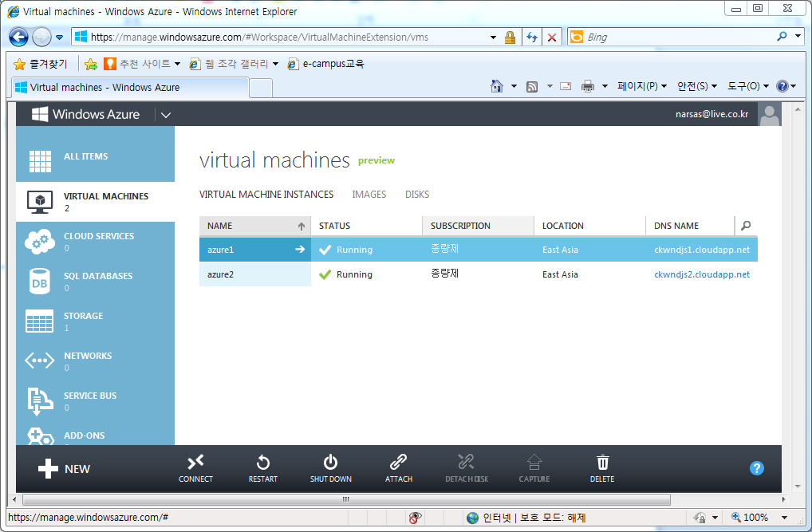Open ckwndjs2.cloudapp.net link
812x532 pixels.
[x=702, y=274]
